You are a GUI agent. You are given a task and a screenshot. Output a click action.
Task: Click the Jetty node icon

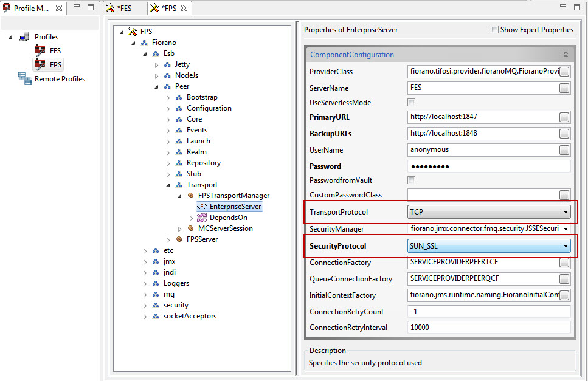pyautogui.click(x=167, y=64)
